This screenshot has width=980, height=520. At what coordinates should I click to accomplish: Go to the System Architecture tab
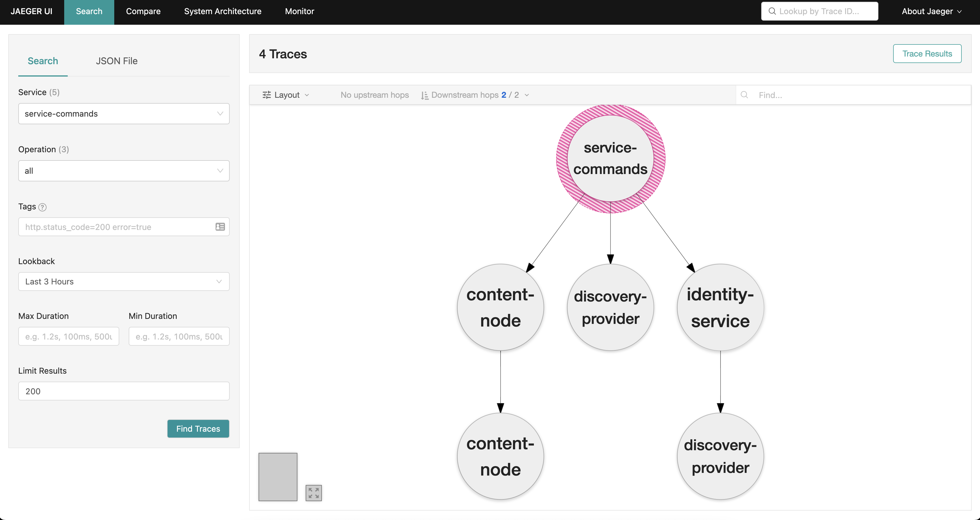pyautogui.click(x=223, y=11)
